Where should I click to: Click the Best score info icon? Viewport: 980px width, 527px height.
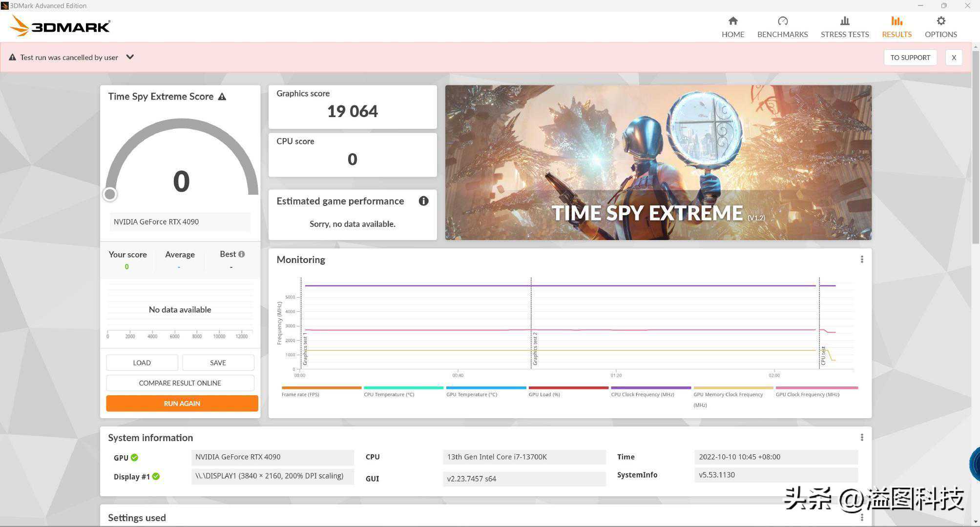pyautogui.click(x=241, y=254)
